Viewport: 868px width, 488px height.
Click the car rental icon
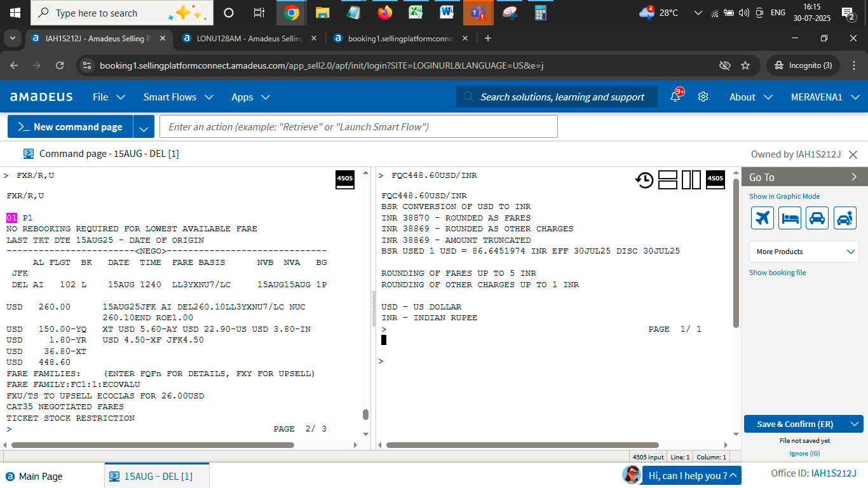click(x=817, y=218)
